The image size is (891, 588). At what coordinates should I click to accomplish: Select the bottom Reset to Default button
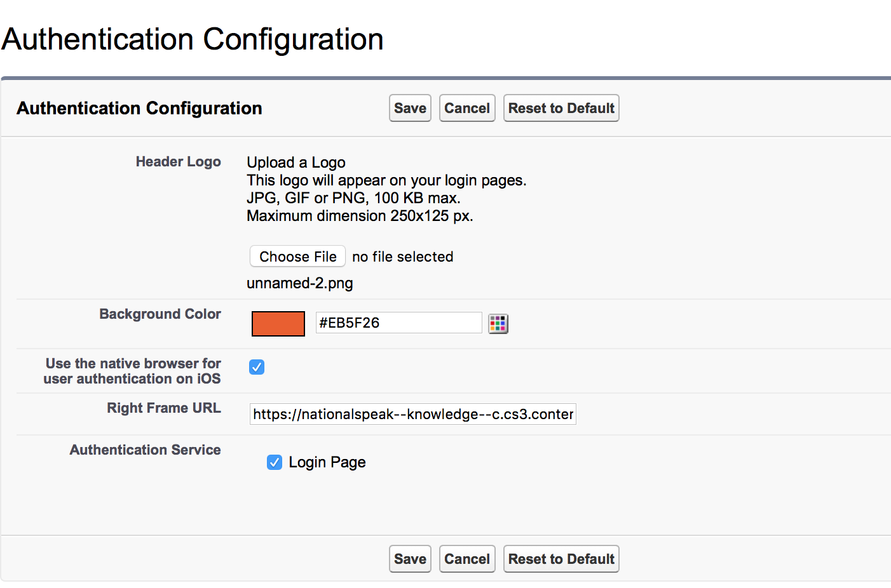(x=561, y=559)
